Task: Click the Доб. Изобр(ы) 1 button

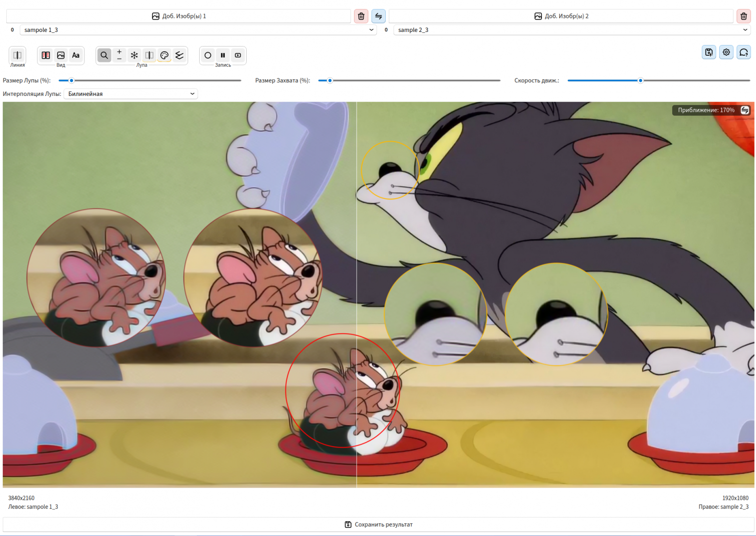Action: tap(178, 16)
